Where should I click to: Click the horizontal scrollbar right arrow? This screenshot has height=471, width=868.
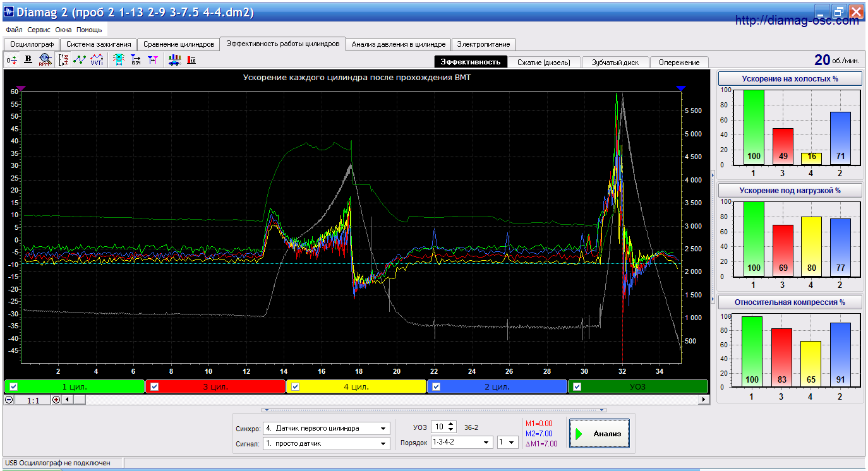point(704,400)
